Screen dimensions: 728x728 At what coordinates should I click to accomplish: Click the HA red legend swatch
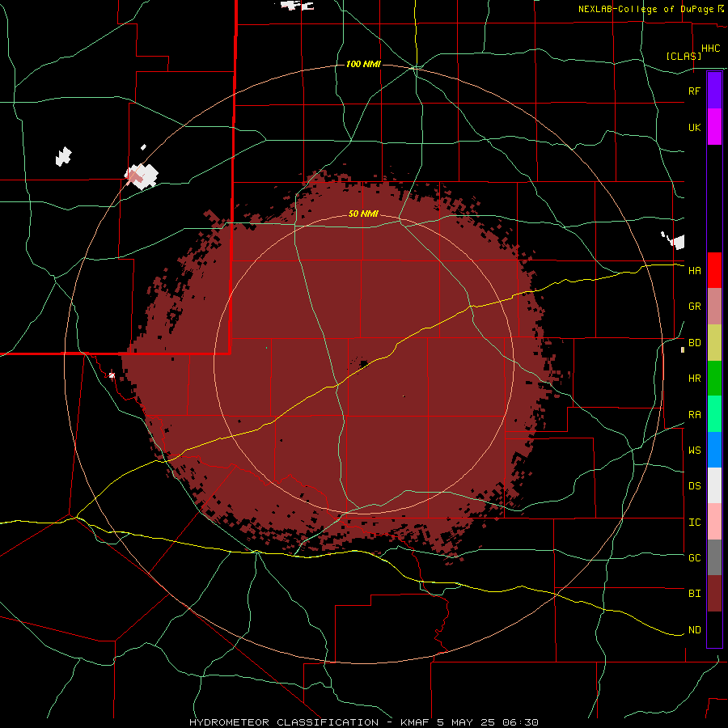(714, 270)
